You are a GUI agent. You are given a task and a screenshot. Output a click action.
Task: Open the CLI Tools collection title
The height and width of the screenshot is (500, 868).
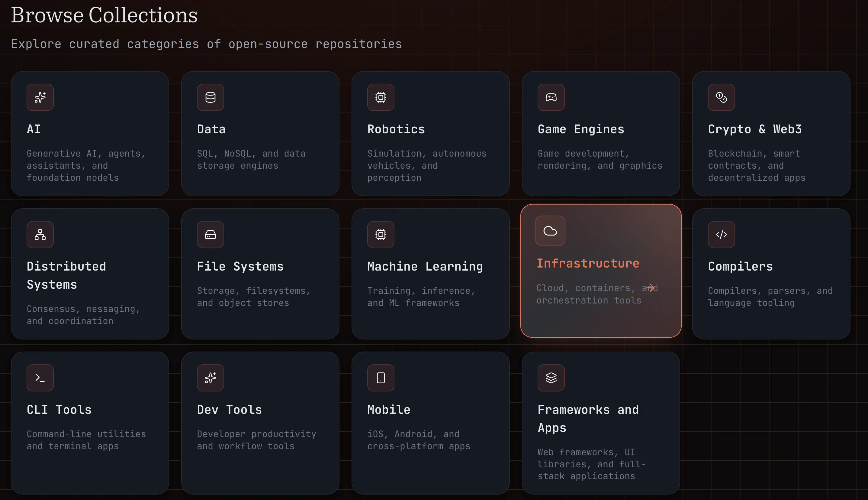[59, 410]
